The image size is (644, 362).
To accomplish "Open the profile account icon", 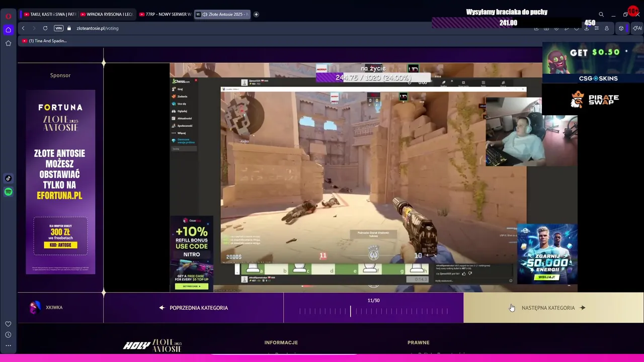I will click(607, 28).
